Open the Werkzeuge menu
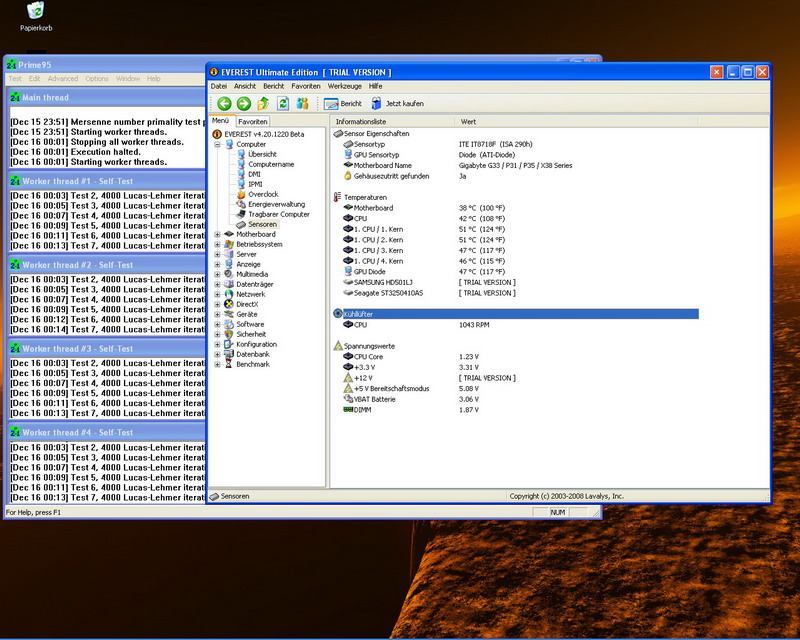Screen dimensions: 800x640 coord(344,86)
